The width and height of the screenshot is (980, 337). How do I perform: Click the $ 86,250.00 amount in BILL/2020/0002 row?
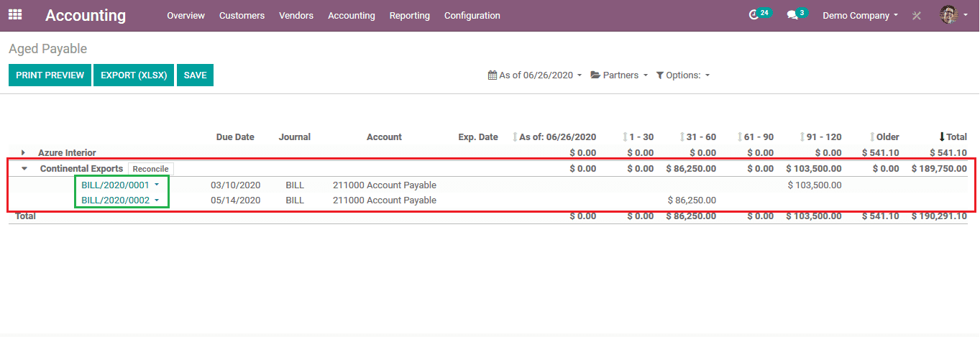pos(692,200)
